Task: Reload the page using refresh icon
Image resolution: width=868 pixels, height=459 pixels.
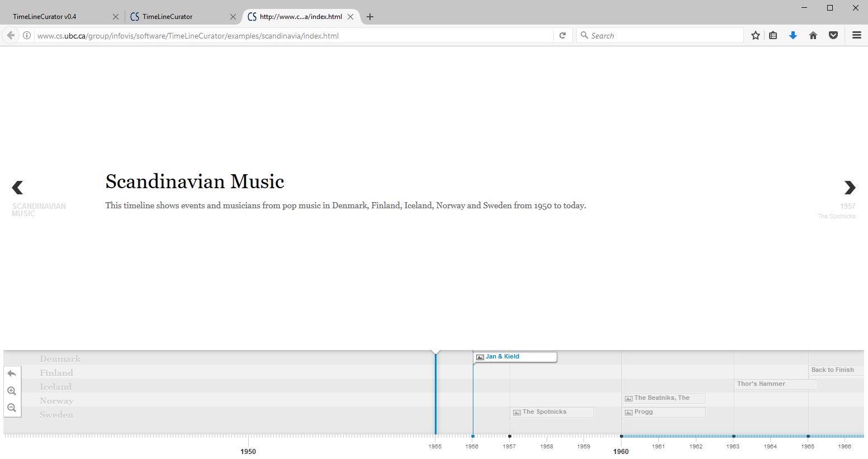Action: click(563, 36)
